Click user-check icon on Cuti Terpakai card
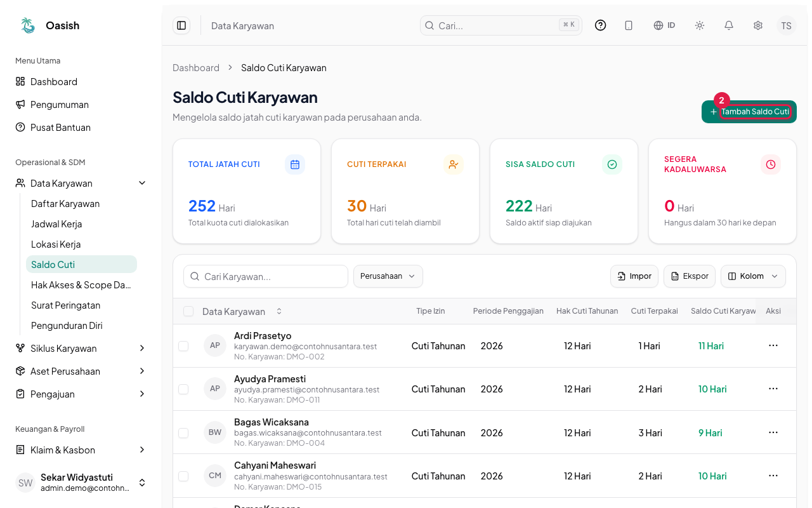812x508 pixels. coord(454,164)
